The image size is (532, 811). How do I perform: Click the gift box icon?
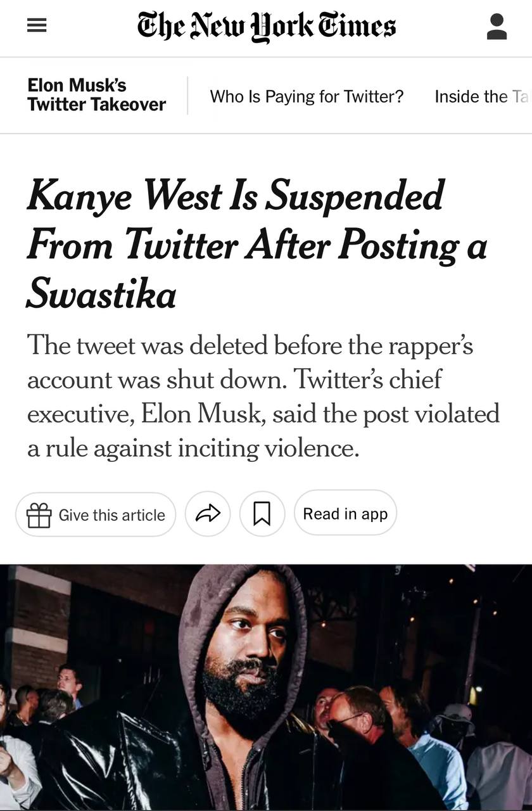(x=39, y=514)
